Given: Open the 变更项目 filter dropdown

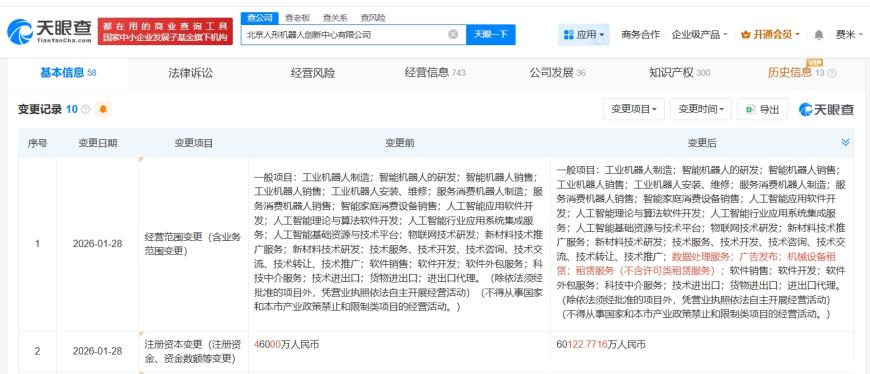Looking at the screenshot, I should click(x=634, y=109).
